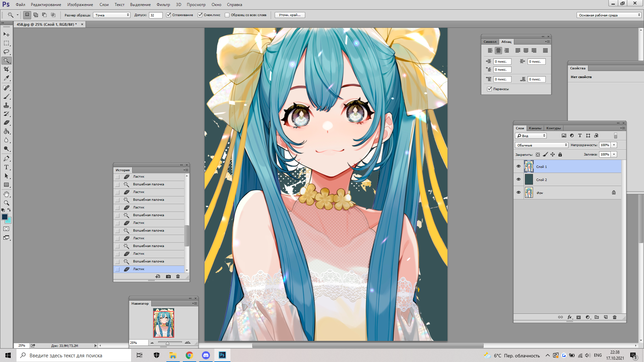Open the History panel flyout menu
The width and height of the screenshot is (644, 362).
click(x=186, y=170)
